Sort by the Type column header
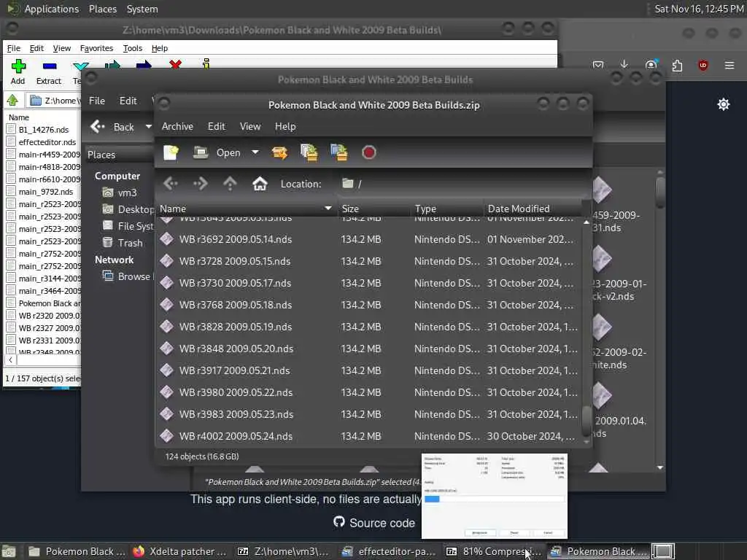This screenshot has width=747, height=560. 446,209
